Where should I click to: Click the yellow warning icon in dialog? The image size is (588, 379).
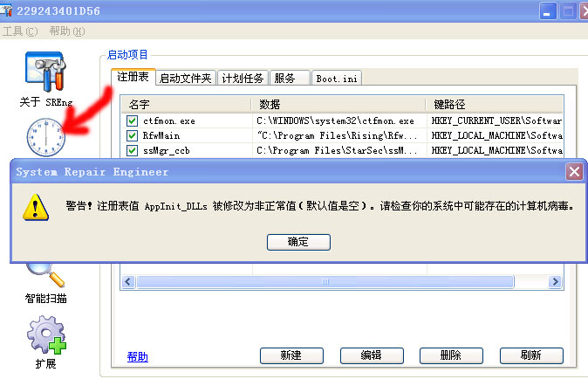click(x=35, y=207)
